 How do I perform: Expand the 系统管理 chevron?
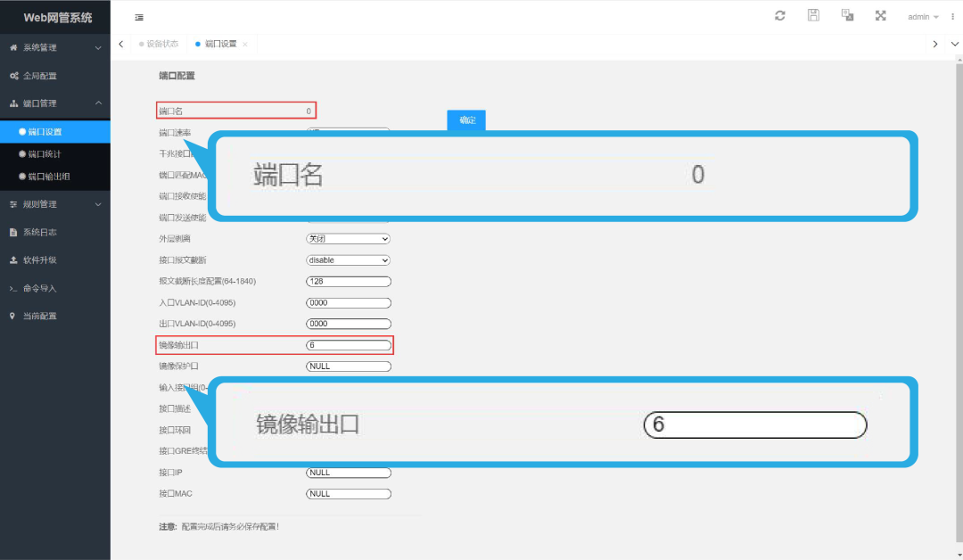pyautogui.click(x=98, y=47)
